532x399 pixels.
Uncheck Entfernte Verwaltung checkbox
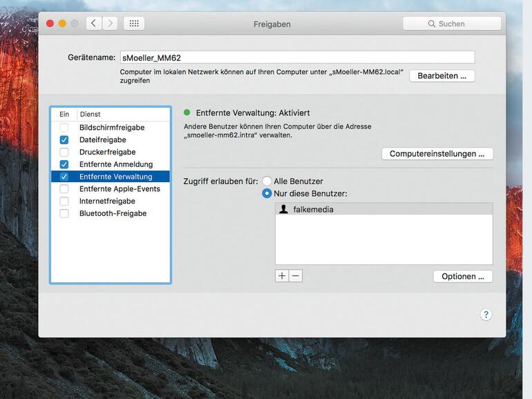[x=64, y=177]
